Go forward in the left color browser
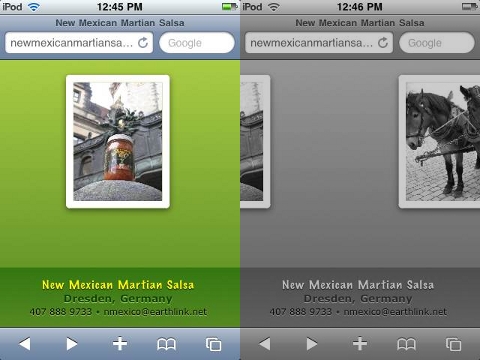480x360 pixels. (72, 344)
